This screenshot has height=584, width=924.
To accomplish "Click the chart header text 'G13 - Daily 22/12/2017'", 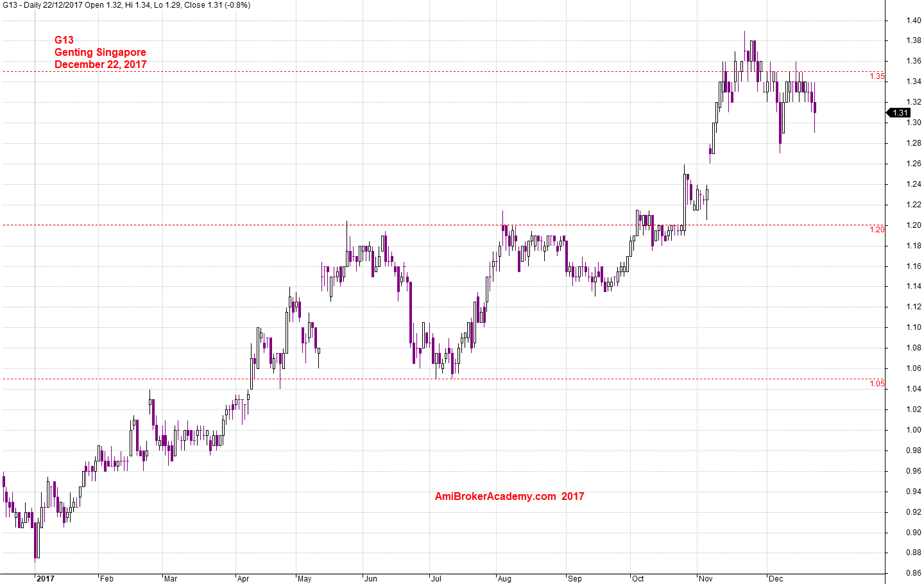I will 42,5.
